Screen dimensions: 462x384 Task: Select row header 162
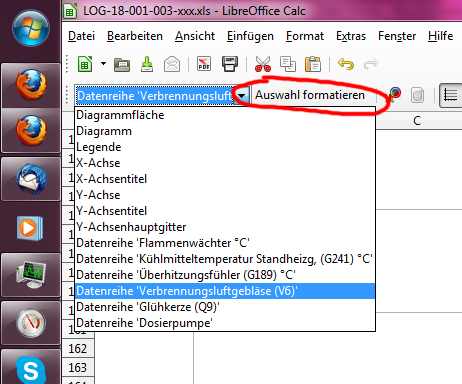[78, 349]
